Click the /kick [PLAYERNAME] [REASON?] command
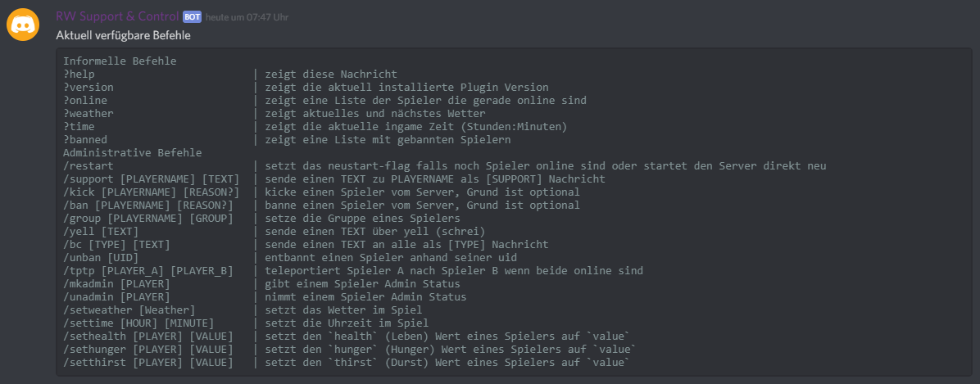 (x=151, y=192)
